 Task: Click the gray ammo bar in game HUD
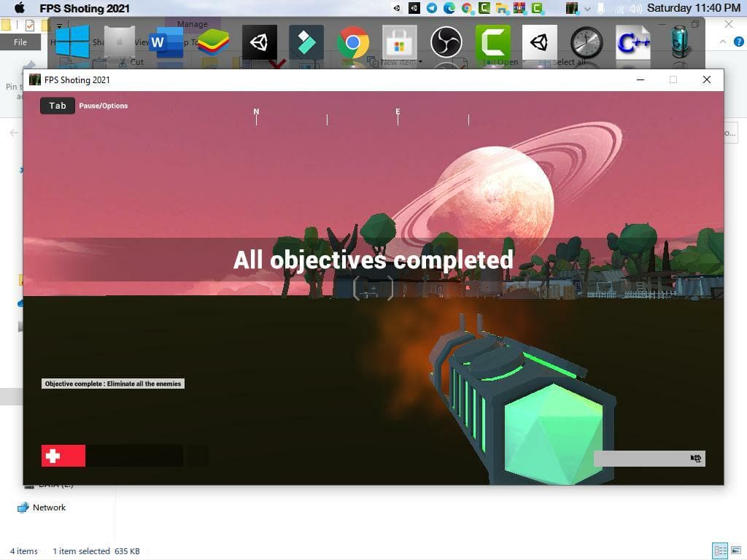pos(649,459)
